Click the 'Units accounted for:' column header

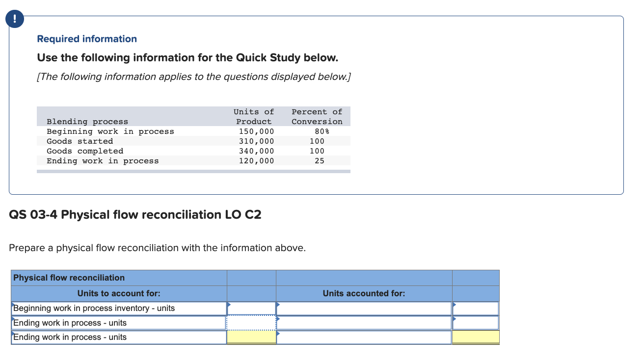364,293
